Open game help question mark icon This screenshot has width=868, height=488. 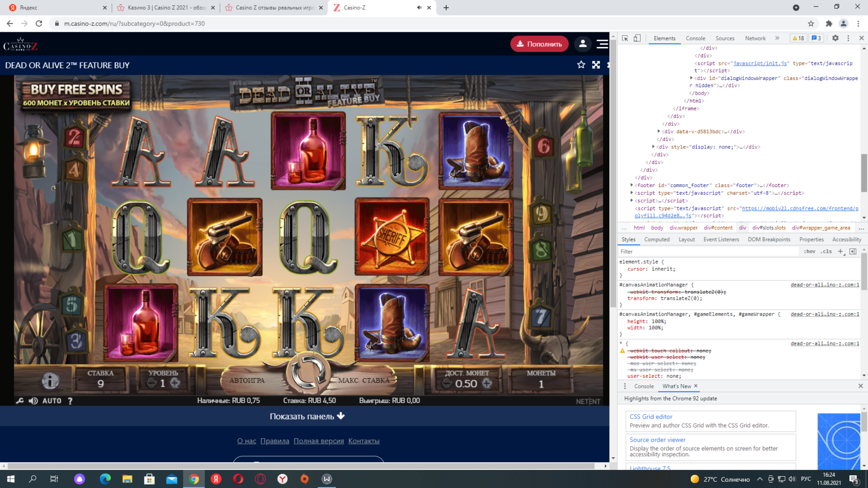tap(70, 401)
